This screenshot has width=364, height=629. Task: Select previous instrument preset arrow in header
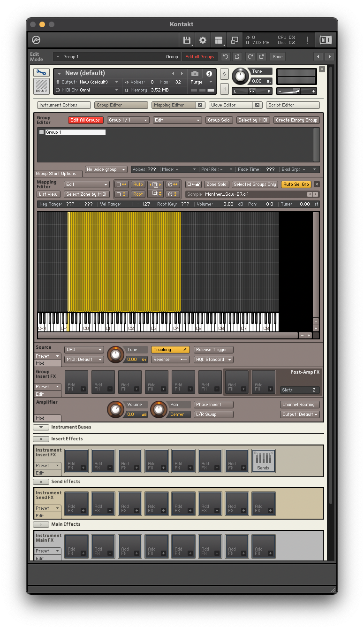pyautogui.click(x=173, y=74)
